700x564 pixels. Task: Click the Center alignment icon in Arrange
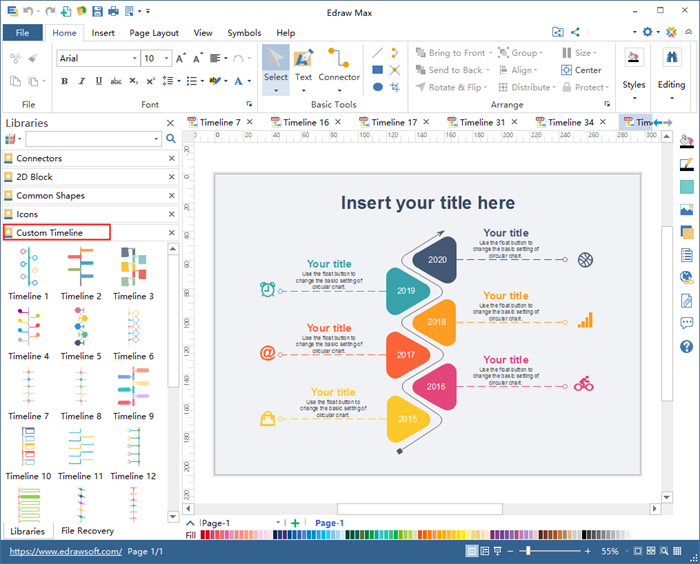pyautogui.click(x=580, y=70)
